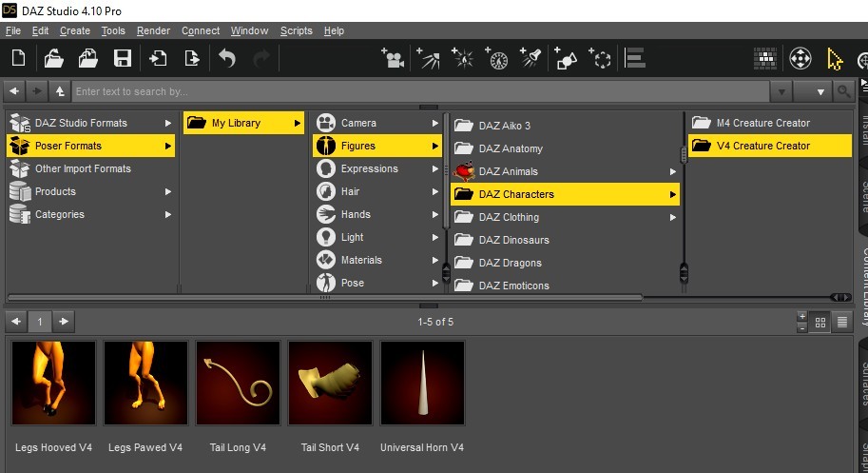868x473 pixels.
Task: Open the Connect menu
Action: point(201,31)
